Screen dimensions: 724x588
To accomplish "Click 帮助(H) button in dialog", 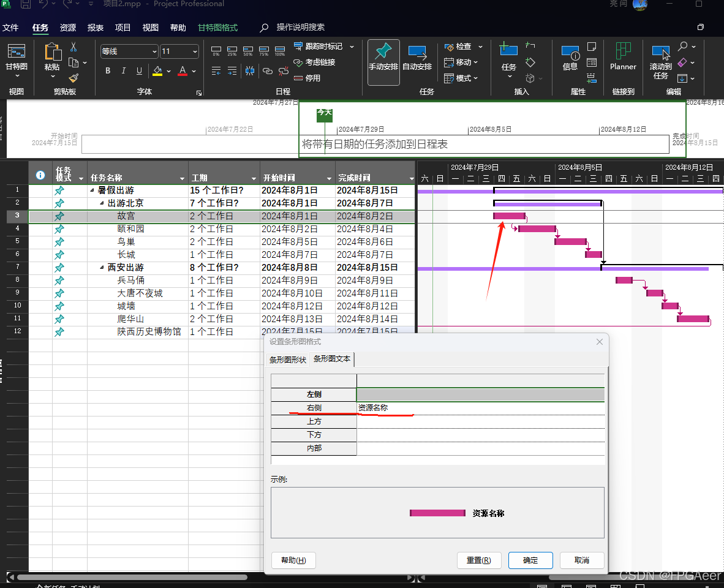I will [x=293, y=560].
